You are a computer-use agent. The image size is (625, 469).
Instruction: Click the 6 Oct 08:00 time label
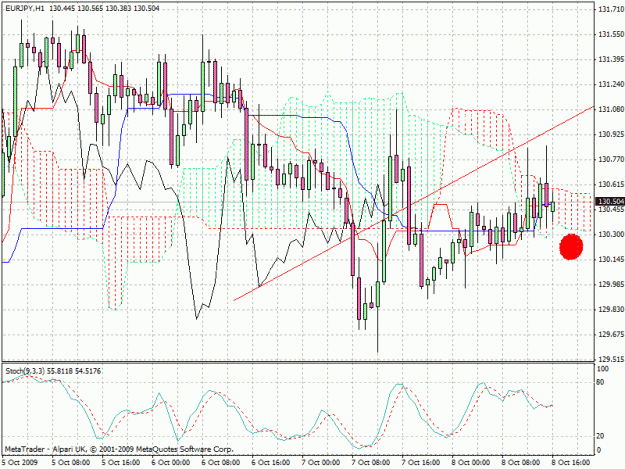pyautogui.click(x=221, y=462)
